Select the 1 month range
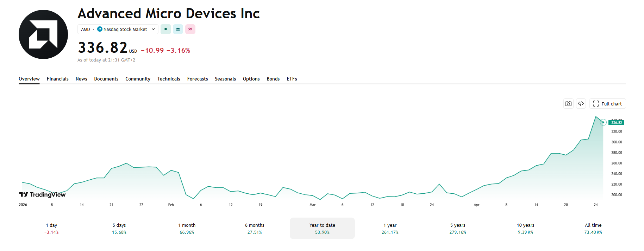Viewport: 644px width, 251px height. click(187, 229)
